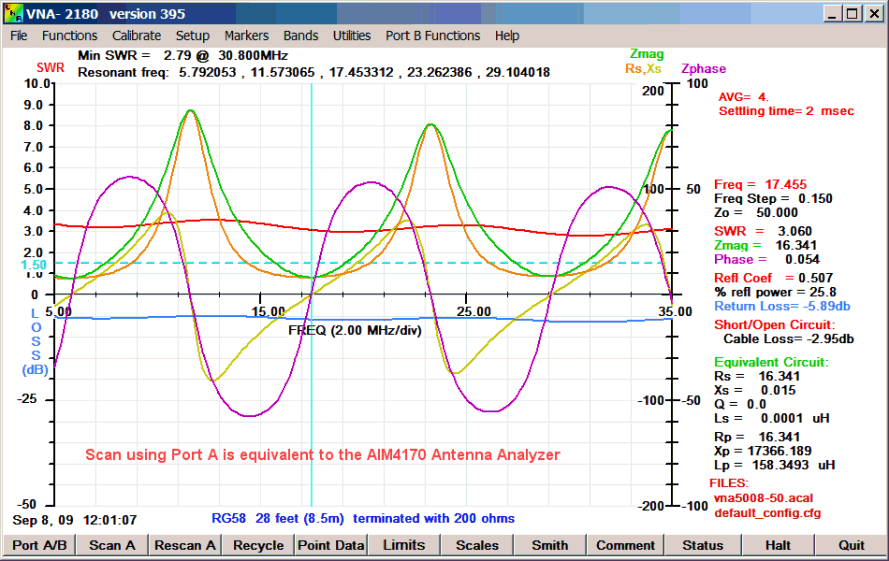Add a Comment via bottom bar
This screenshot has height=561, width=889.
pyautogui.click(x=626, y=546)
